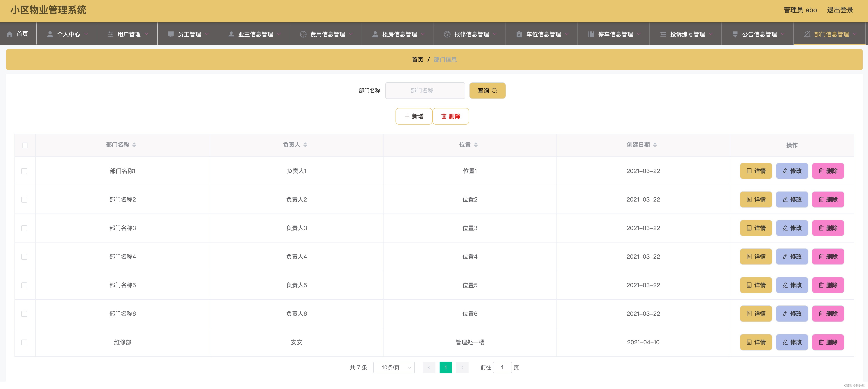Expand the 费用信息管理 menu chevron
Image resolution: width=868 pixels, height=389 pixels.
[x=351, y=34]
